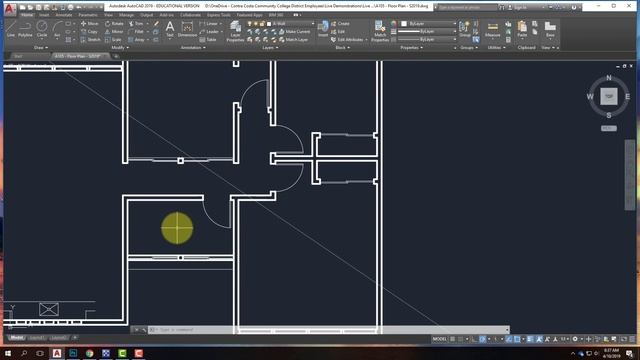Select the Circle tool
This screenshot has width=640, height=360.
(x=42, y=29)
